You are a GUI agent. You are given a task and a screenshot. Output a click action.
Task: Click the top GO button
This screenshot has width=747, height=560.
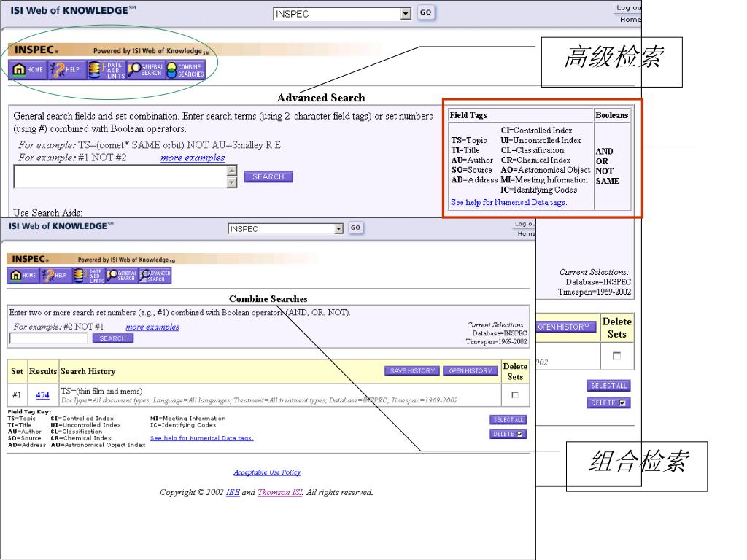click(x=425, y=13)
